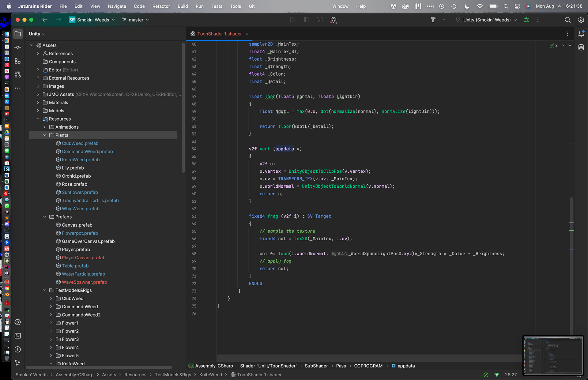Viewport: 588px width, 380px height.
Task: Open the Database tool window icon
Action: [x=581, y=47]
